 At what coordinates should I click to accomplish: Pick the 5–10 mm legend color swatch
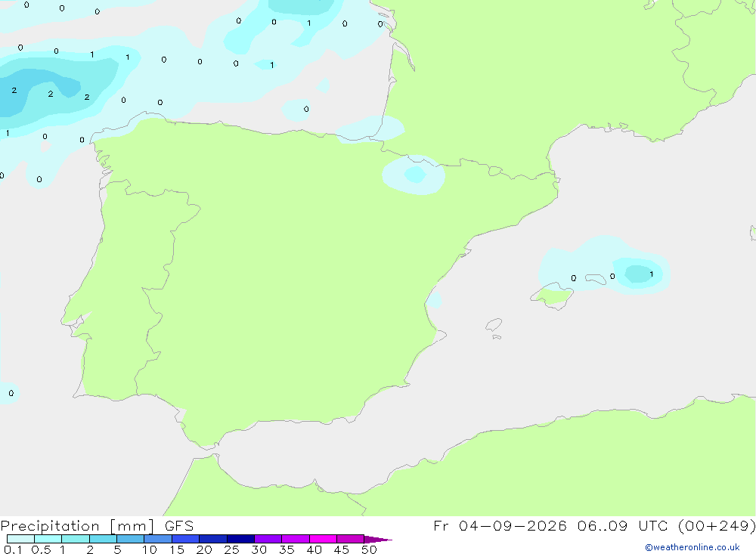[x=131, y=539]
